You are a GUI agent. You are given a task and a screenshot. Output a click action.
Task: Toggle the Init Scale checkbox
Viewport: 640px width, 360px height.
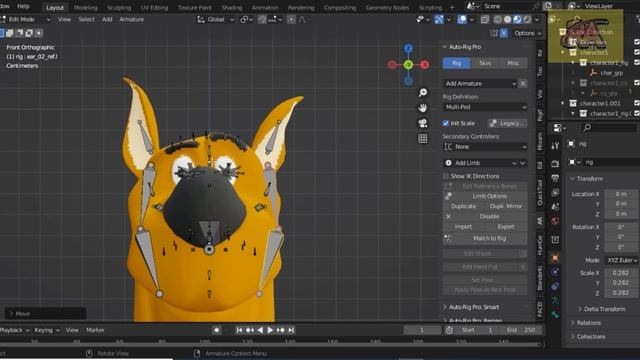pos(446,123)
